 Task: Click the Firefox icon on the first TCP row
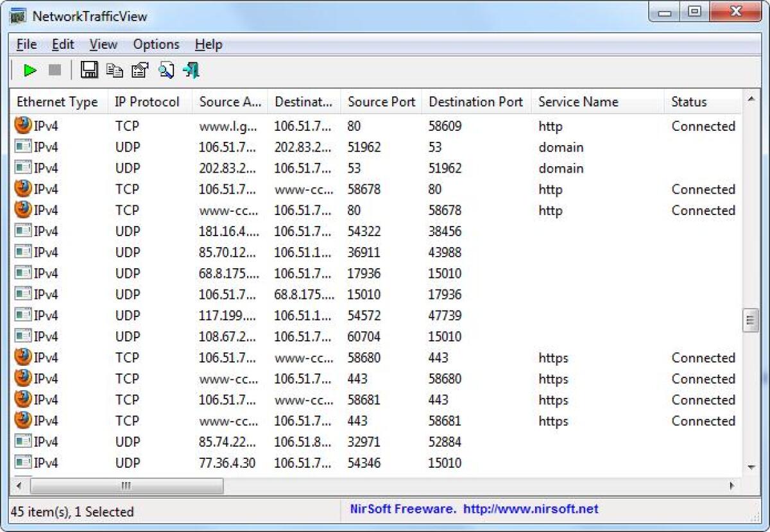click(x=21, y=126)
